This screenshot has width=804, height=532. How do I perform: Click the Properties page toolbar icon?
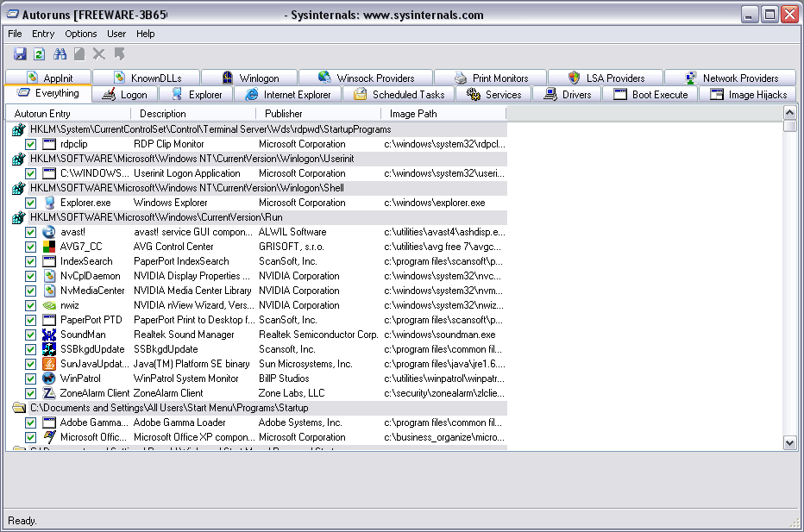(x=79, y=54)
